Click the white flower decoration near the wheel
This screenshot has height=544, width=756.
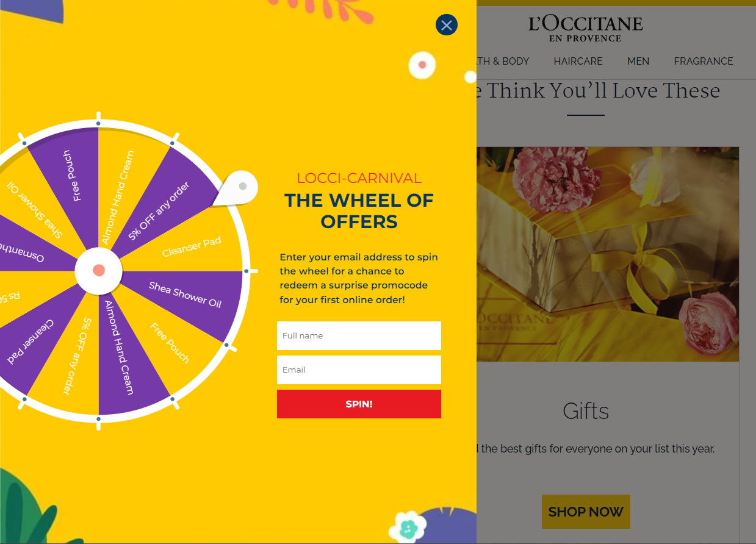coord(422,65)
